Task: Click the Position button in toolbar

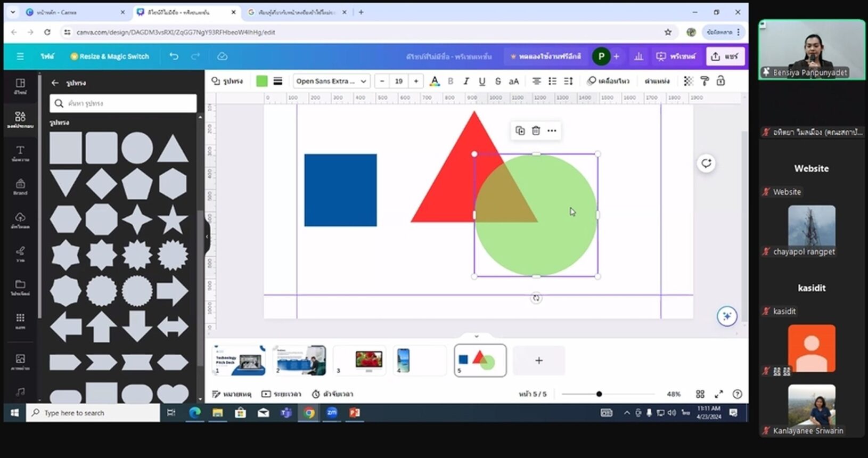Action: (657, 81)
